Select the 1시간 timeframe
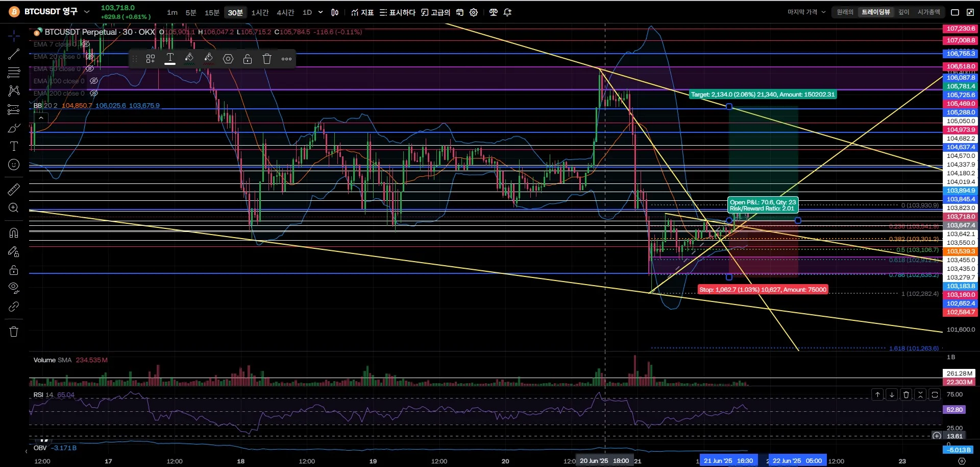The height and width of the screenshot is (467, 980). [260, 12]
